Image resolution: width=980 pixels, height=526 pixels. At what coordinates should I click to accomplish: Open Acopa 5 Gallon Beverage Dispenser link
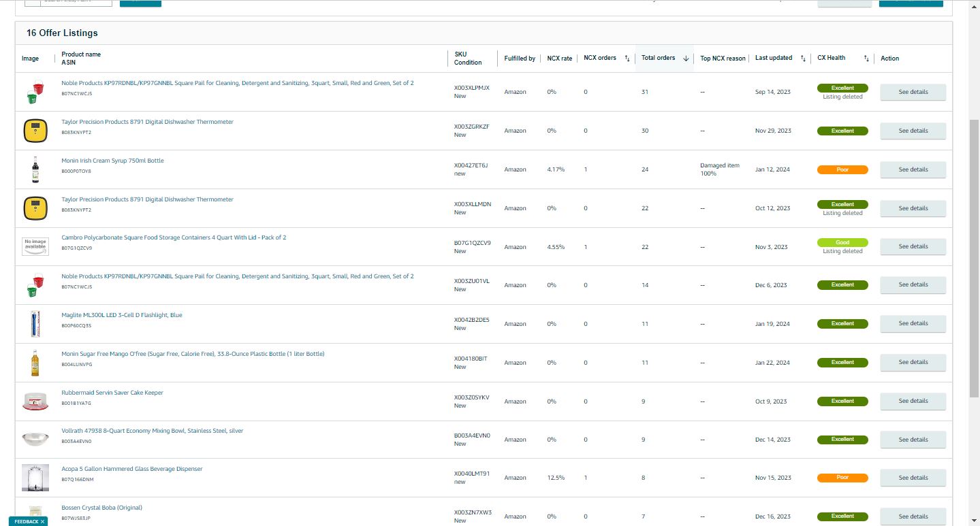pos(131,469)
